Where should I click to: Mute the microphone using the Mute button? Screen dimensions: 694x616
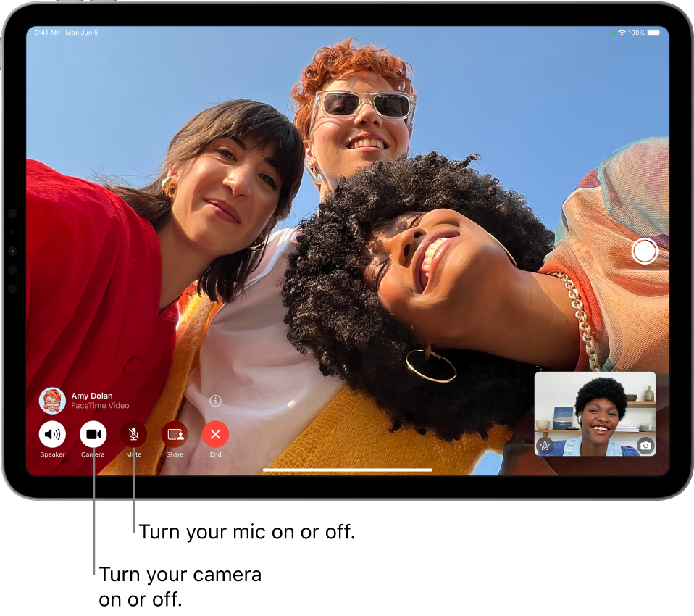(x=134, y=435)
